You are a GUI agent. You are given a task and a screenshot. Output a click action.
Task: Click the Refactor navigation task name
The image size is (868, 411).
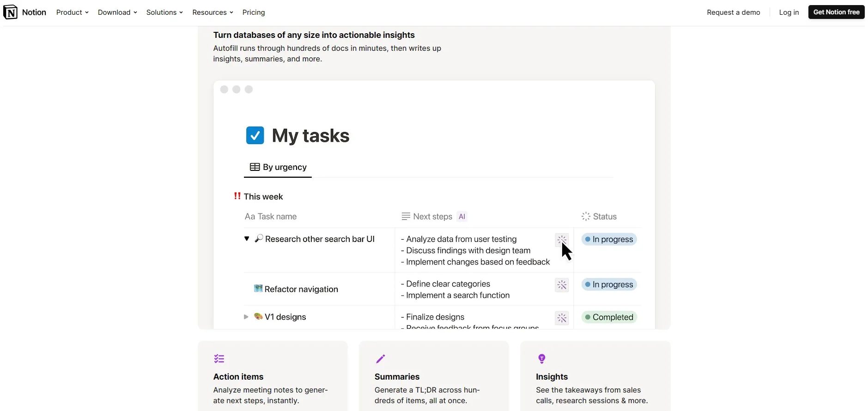click(x=301, y=289)
